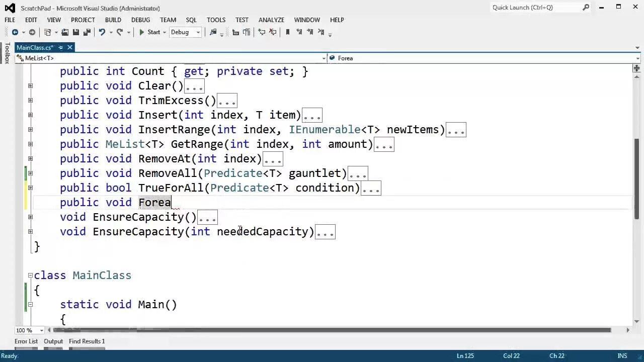Comment out the selected lines icon

[x=262, y=32]
